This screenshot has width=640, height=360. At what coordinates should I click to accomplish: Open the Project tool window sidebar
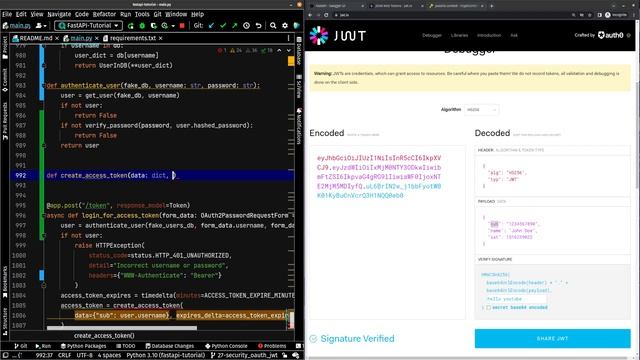point(5,48)
